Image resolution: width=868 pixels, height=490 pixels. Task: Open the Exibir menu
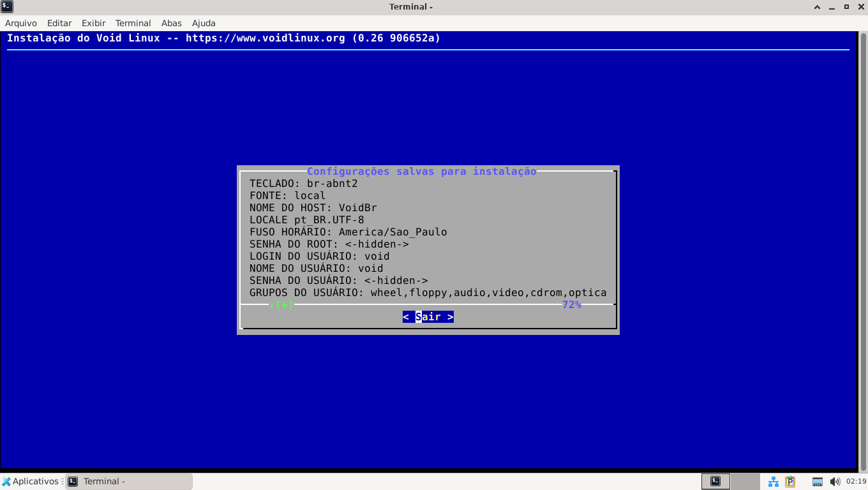tap(93, 23)
